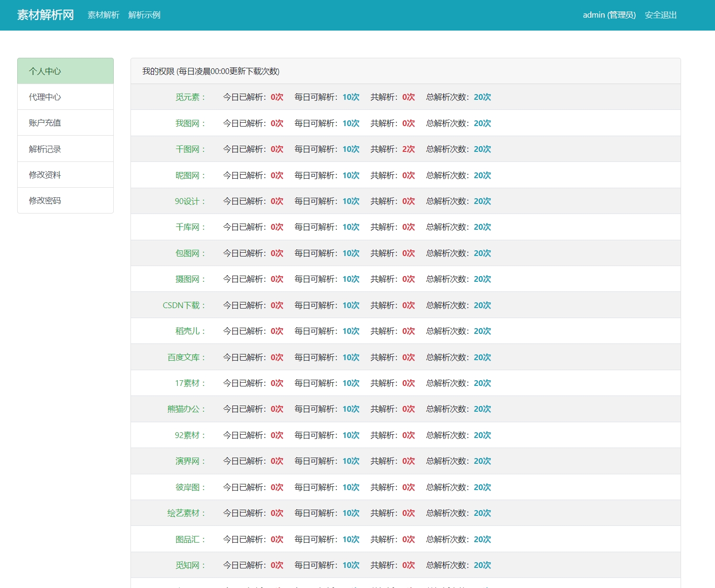The width and height of the screenshot is (715, 588).
Task: Click the 千库网 site label
Action: [x=190, y=227]
